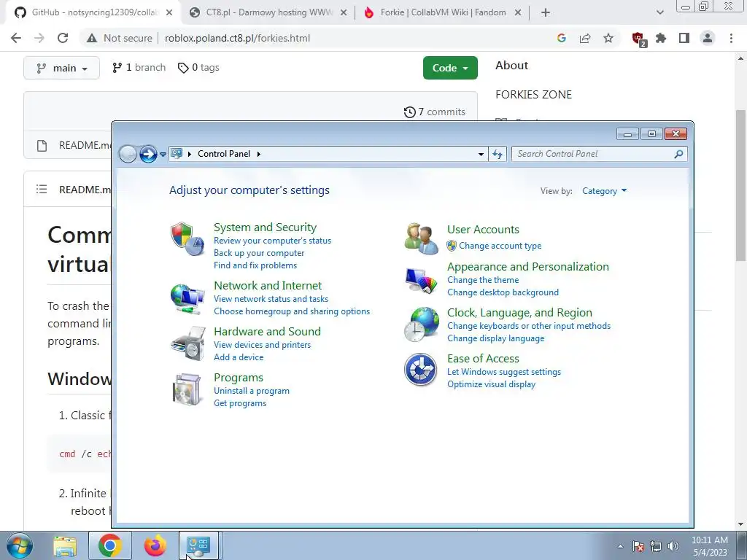
Task: Open Chrome profile avatar icon
Action: [708, 38]
